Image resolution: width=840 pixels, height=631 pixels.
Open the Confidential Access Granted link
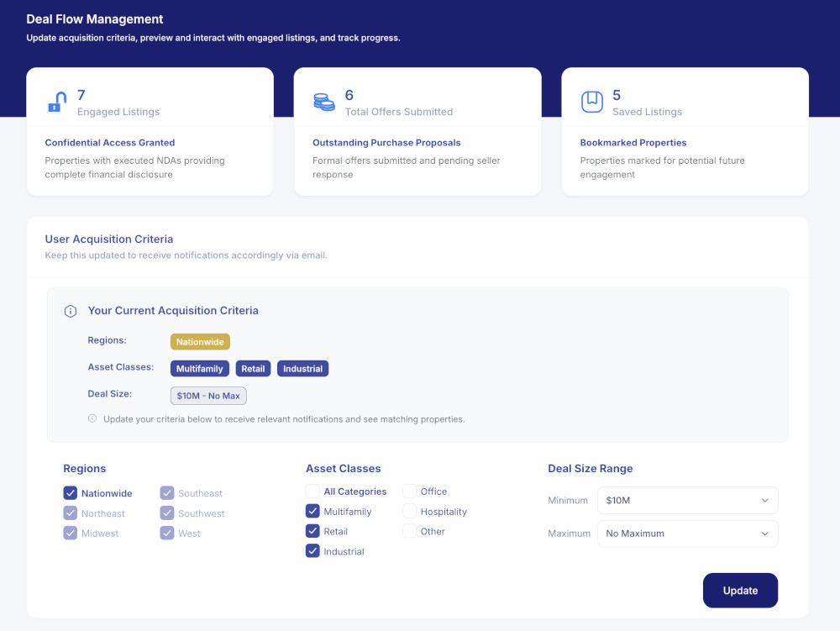109,143
